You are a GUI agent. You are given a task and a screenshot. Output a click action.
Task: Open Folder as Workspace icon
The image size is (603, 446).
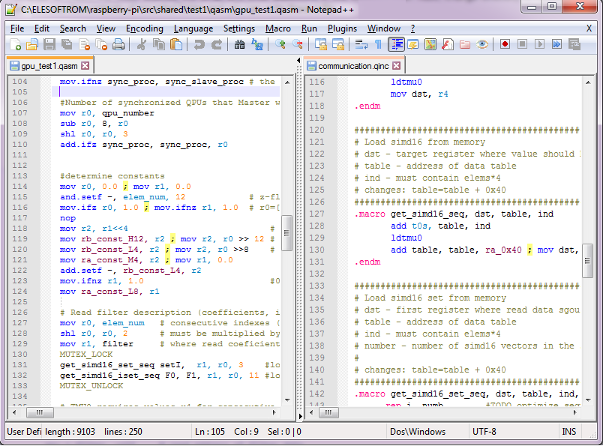pos(465,45)
